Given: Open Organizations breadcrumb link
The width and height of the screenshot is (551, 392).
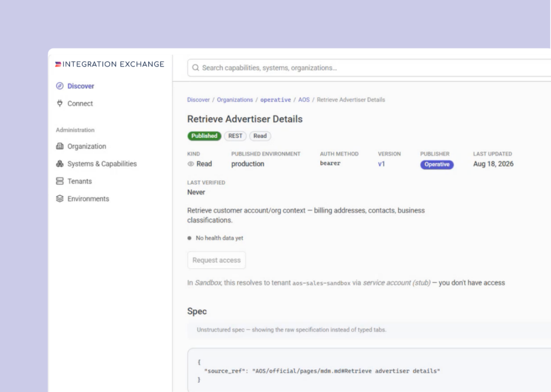Looking at the screenshot, I should 235,100.
